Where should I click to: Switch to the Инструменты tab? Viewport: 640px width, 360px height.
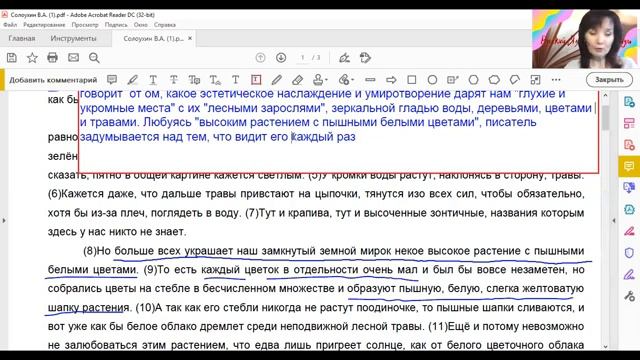73,38
